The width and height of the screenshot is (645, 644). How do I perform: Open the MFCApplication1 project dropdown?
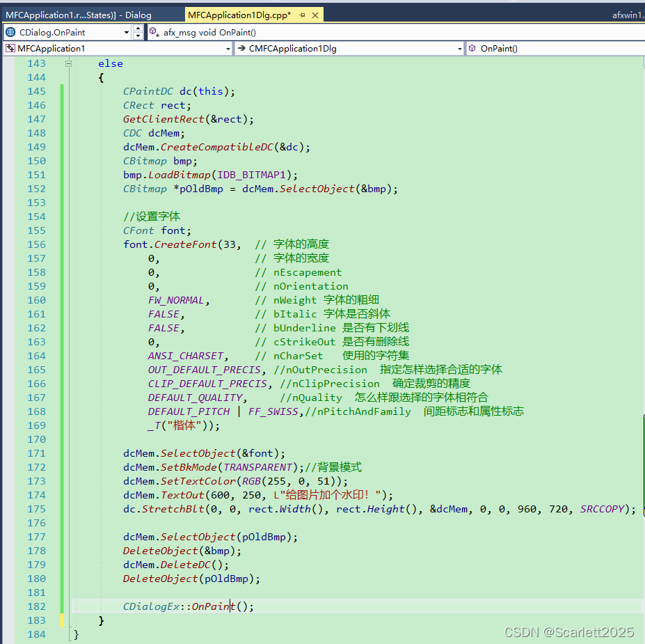tap(228, 49)
